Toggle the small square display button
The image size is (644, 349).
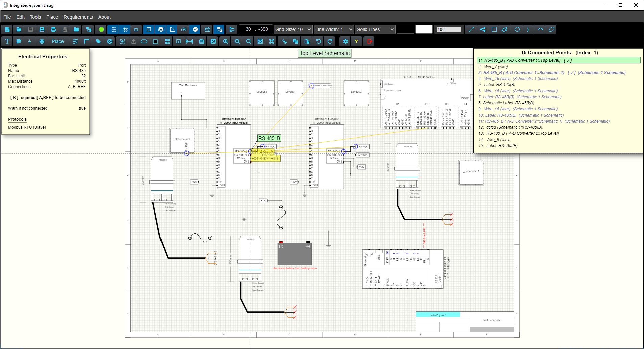tap(136, 29)
